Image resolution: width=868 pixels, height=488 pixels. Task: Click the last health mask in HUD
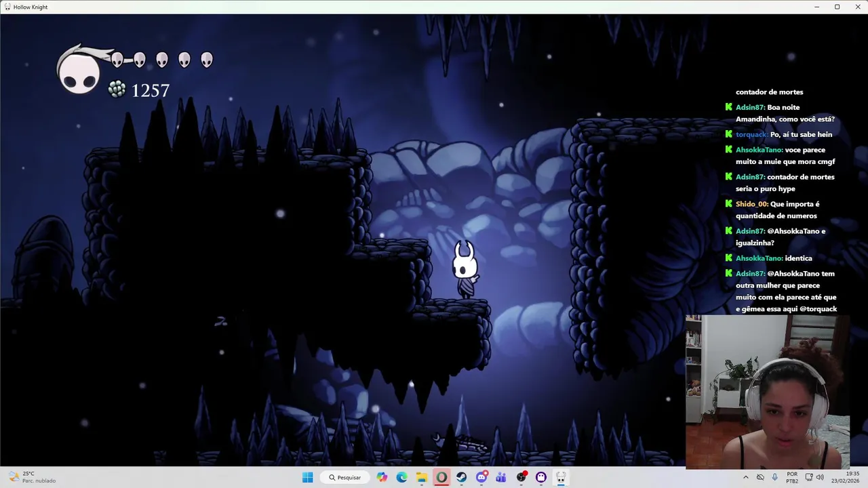(x=207, y=60)
